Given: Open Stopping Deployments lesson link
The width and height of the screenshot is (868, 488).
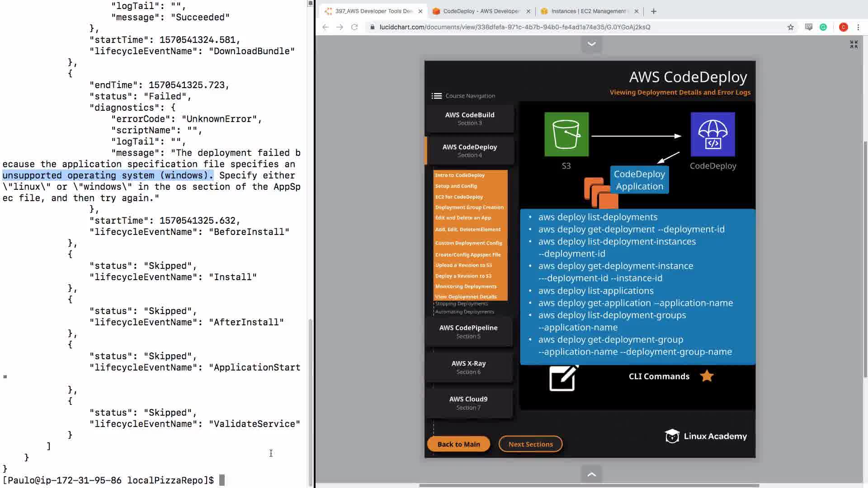Looking at the screenshot, I should click(461, 304).
